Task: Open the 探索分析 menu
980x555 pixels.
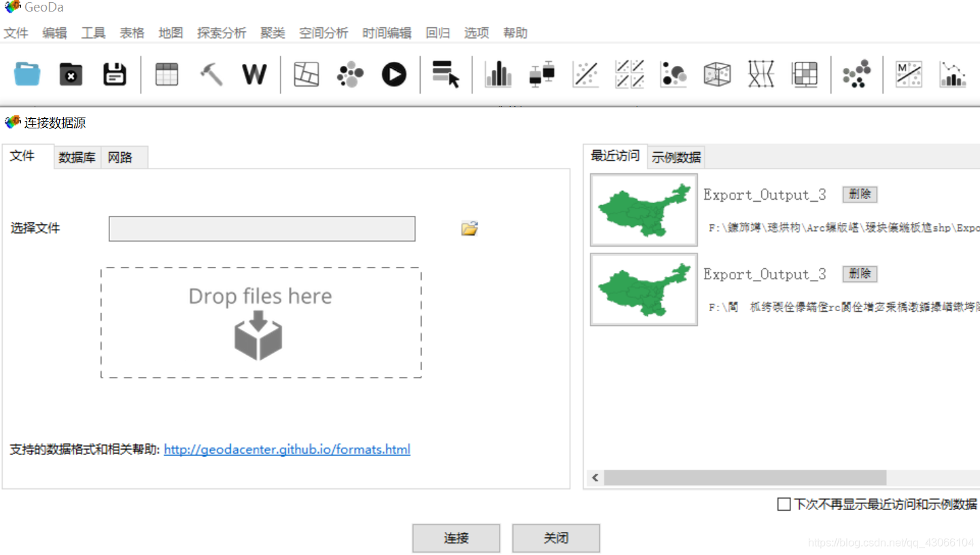Action: click(222, 33)
